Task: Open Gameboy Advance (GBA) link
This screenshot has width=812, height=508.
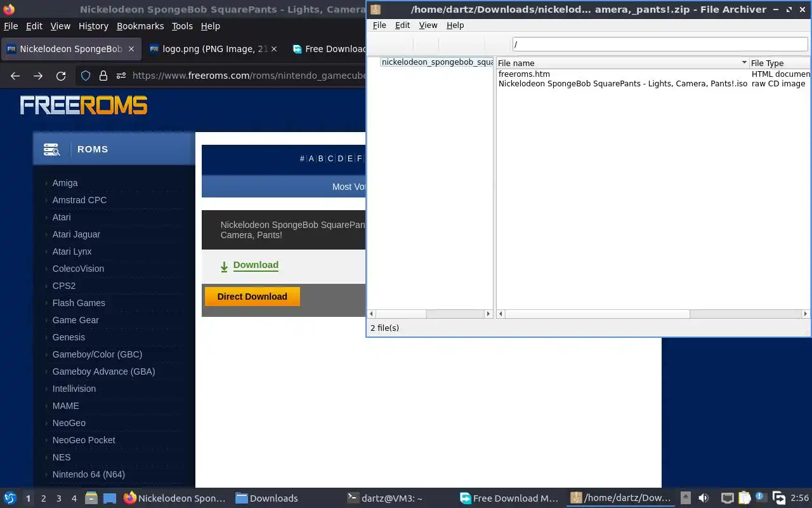Action: click(103, 371)
